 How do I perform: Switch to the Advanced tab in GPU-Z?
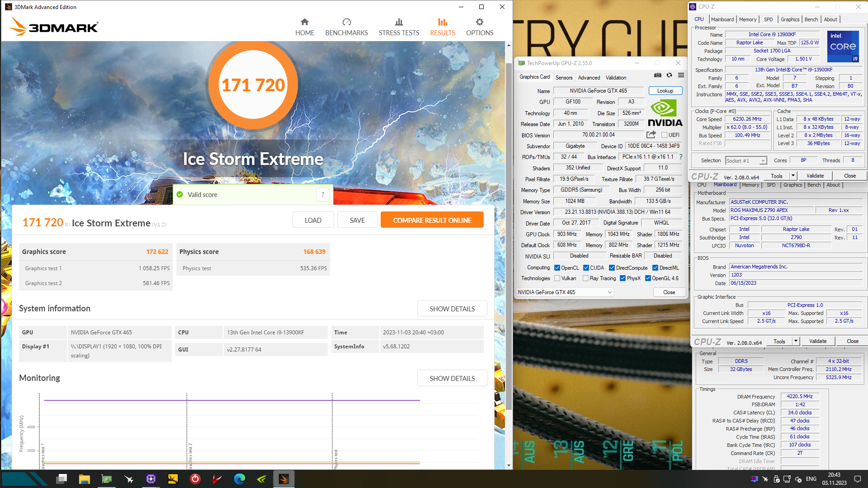(x=589, y=78)
